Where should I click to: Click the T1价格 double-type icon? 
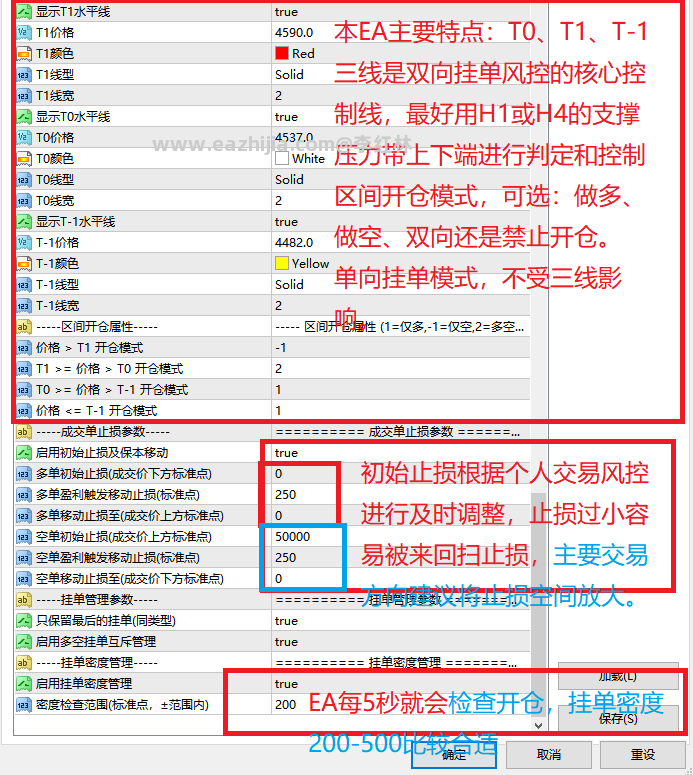click(24, 33)
